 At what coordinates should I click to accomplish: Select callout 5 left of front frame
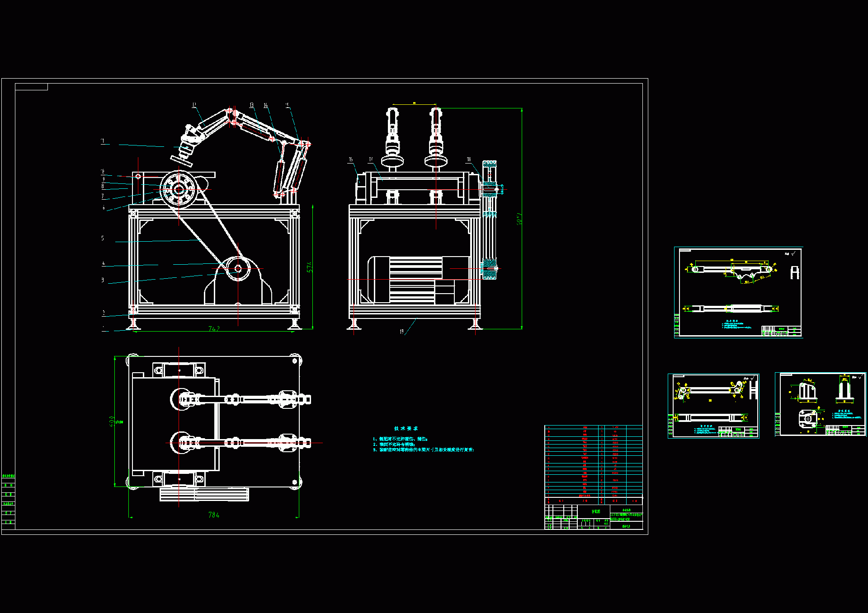[103, 238]
